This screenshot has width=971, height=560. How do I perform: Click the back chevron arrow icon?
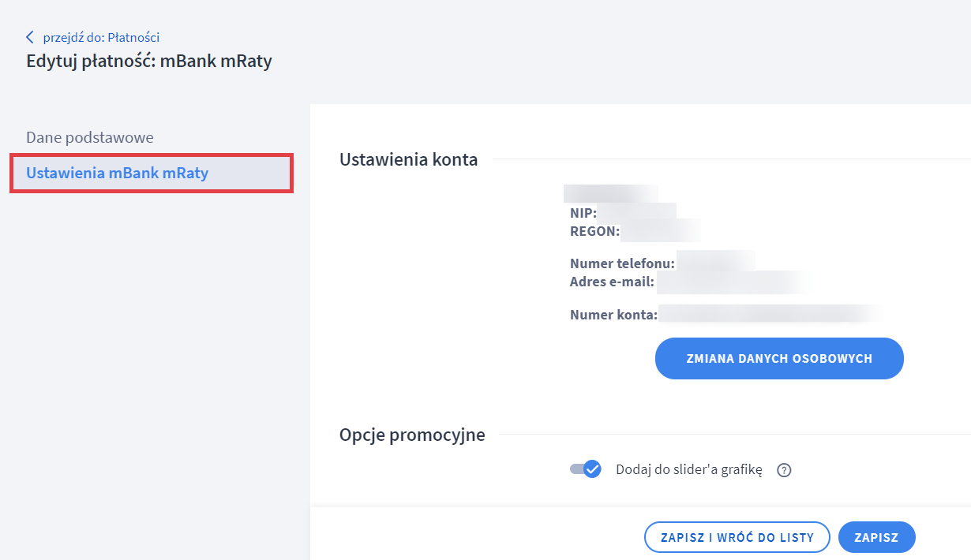(x=30, y=37)
